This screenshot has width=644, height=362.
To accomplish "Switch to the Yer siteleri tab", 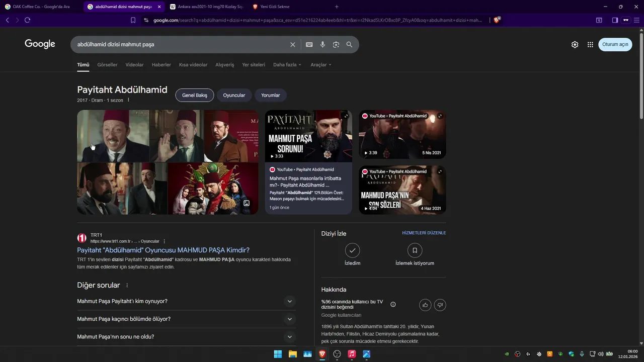I will pyautogui.click(x=254, y=65).
